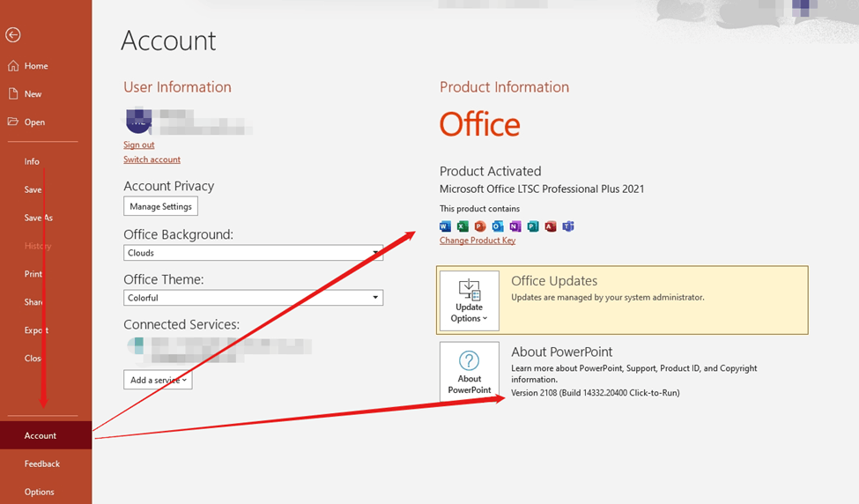
Task: Click the User Information heading
Action: coord(177,87)
